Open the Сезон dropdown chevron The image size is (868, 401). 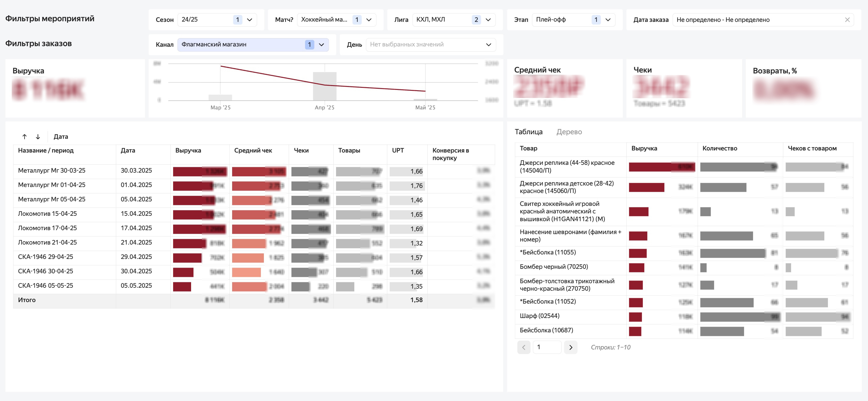(250, 20)
